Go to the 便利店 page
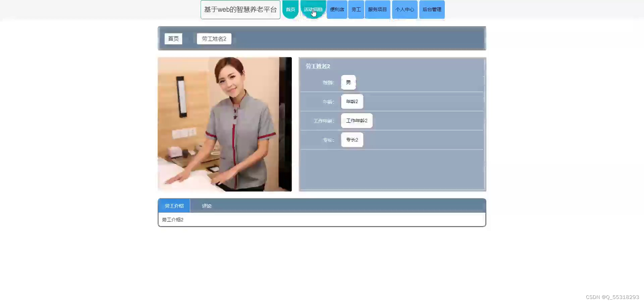The image size is (644, 303). 337,9
